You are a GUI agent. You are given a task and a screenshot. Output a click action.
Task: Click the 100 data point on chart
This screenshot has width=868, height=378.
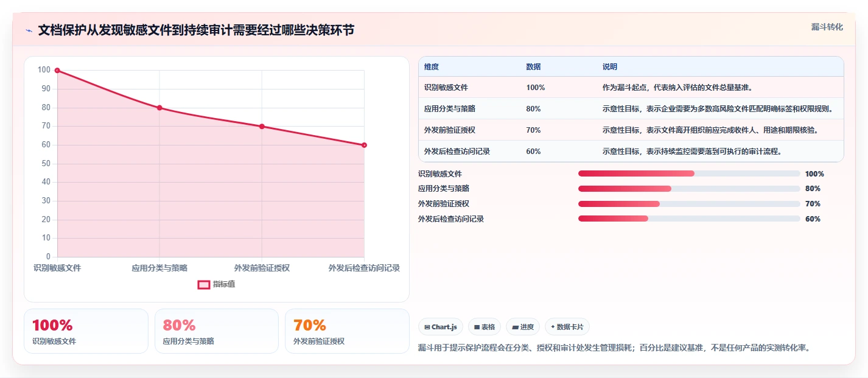[x=57, y=71]
